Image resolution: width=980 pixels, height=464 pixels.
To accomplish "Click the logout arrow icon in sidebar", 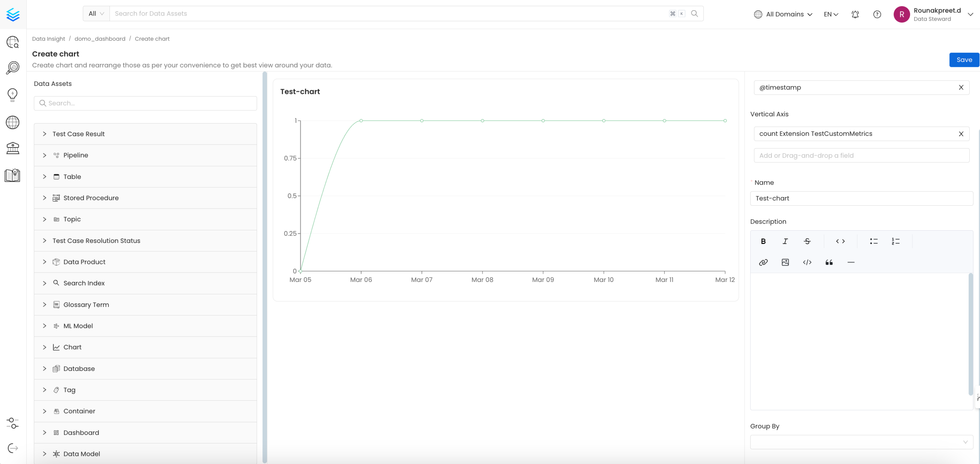I will pyautogui.click(x=12, y=448).
